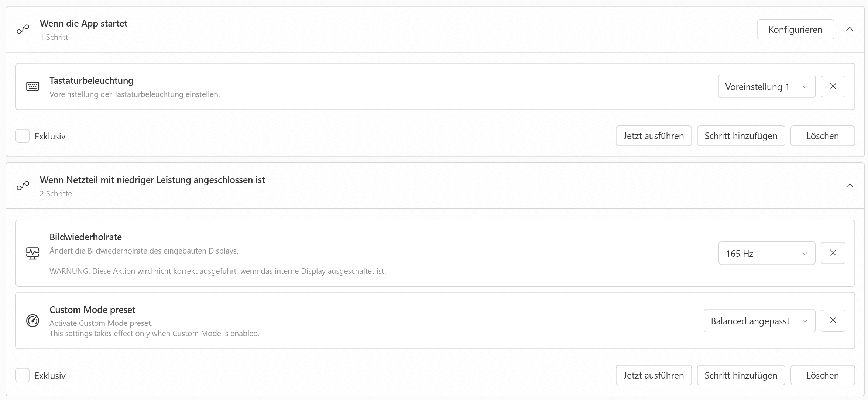Click the gauge icon beside Custom Mode preset

click(32, 320)
